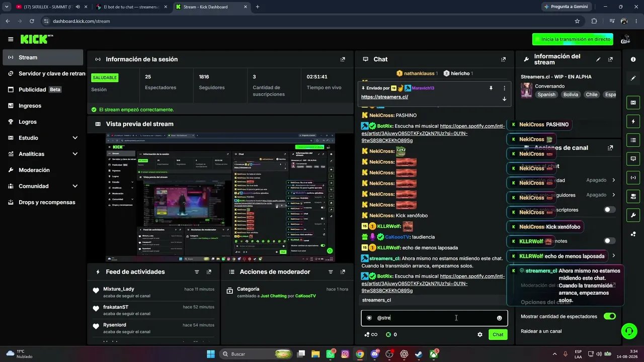
Task: Open the hamburger menu beside the Kick logo
Action: click(11, 39)
